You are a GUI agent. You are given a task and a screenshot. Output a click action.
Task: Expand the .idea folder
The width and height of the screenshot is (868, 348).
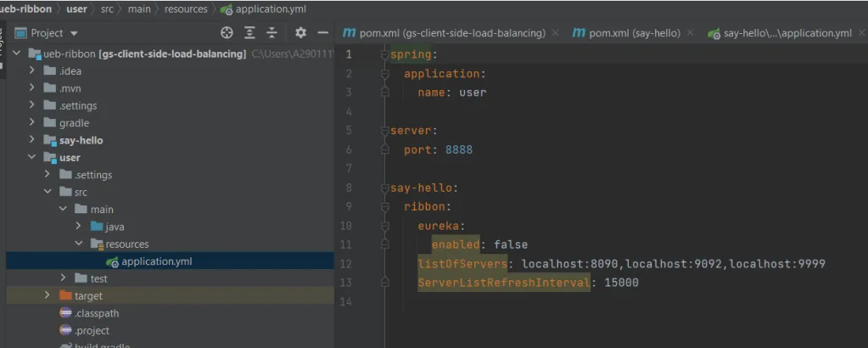(31, 71)
